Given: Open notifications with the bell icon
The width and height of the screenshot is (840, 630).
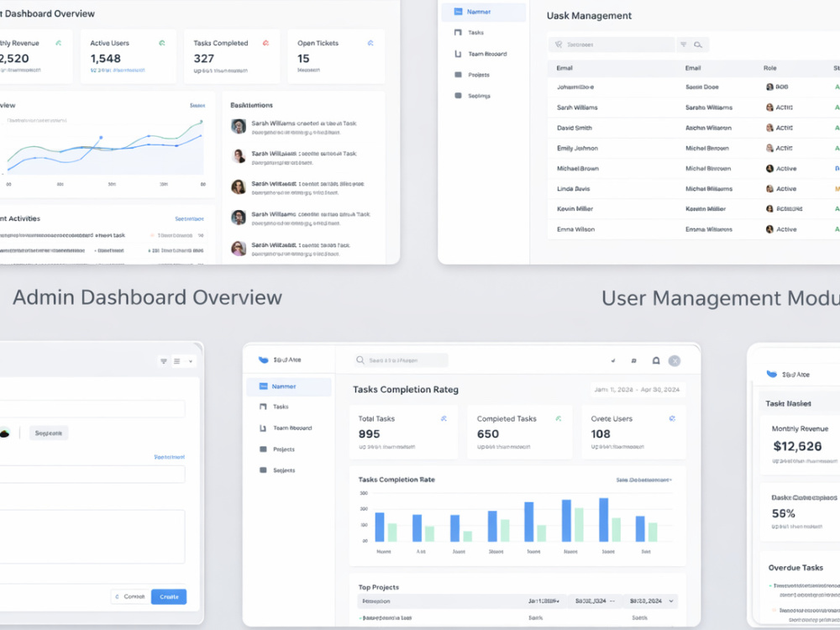Looking at the screenshot, I should coord(656,360).
